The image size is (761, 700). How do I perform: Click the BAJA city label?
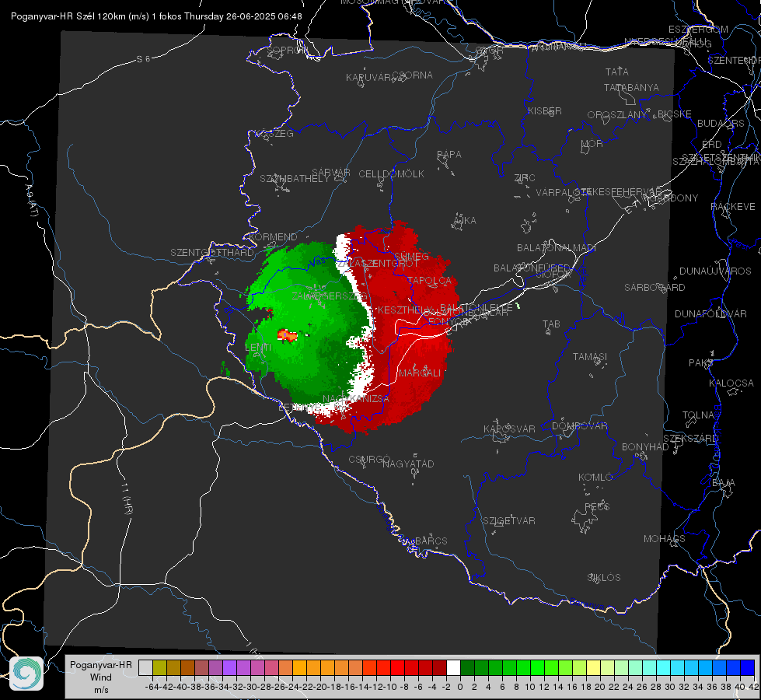724,483
